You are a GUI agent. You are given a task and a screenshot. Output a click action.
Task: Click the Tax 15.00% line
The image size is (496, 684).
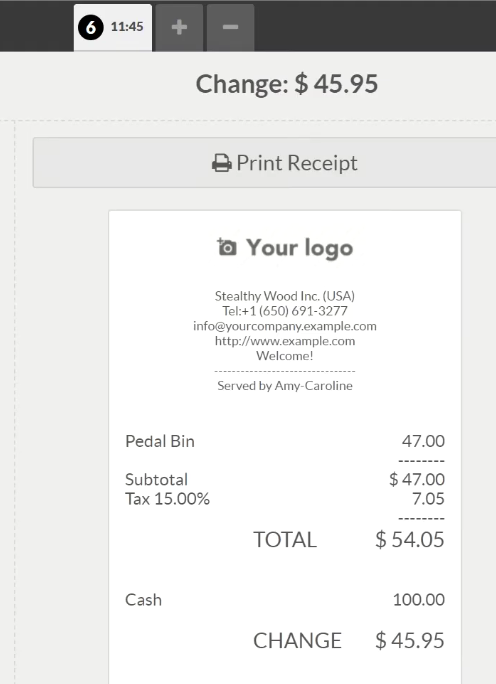click(x=285, y=499)
